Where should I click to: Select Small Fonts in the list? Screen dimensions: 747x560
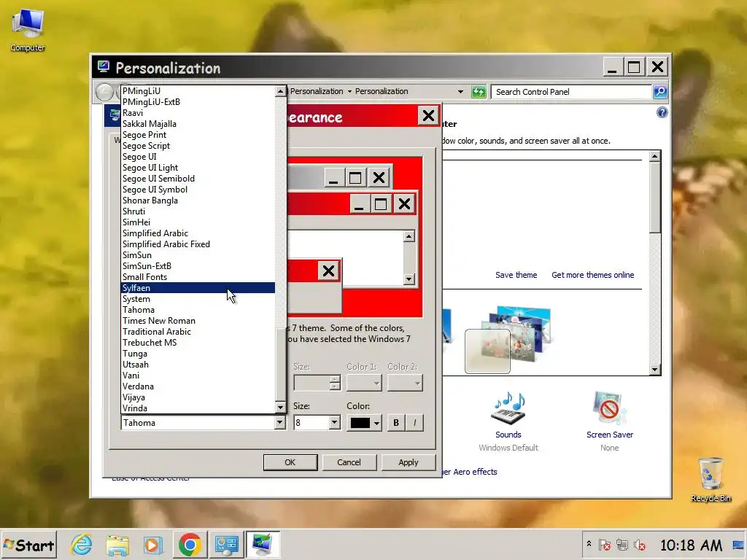click(x=198, y=276)
